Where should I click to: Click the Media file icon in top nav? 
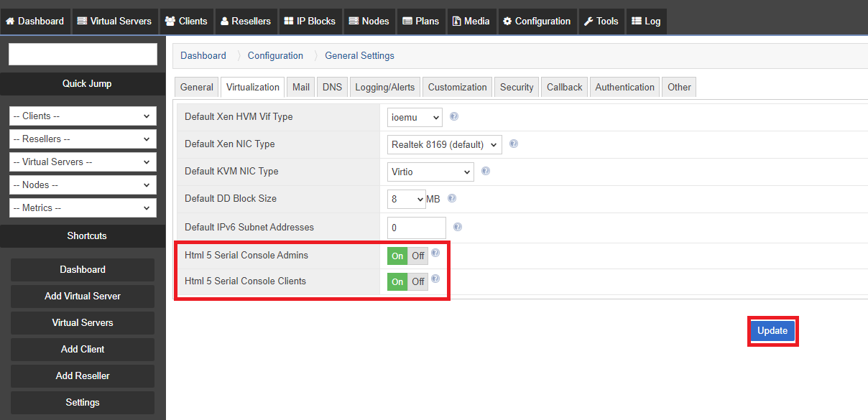457,21
